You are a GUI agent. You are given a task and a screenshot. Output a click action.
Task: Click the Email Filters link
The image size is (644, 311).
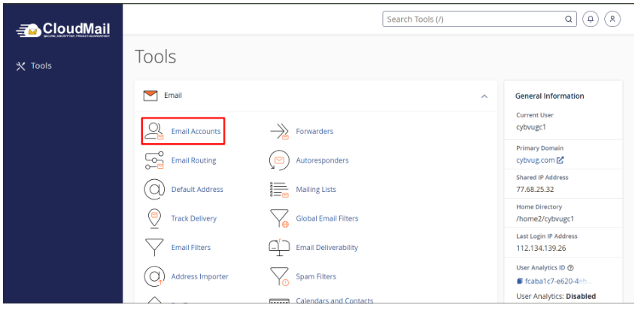190,247
